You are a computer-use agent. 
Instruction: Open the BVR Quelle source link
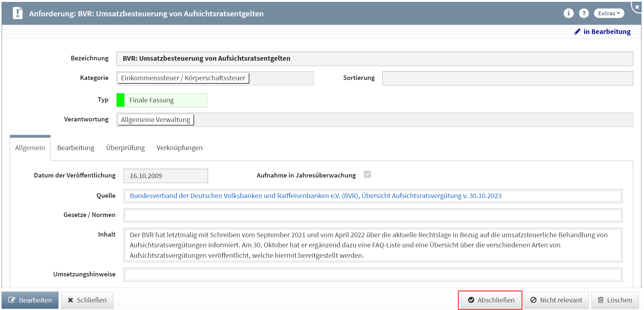click(x=315, y=196)
